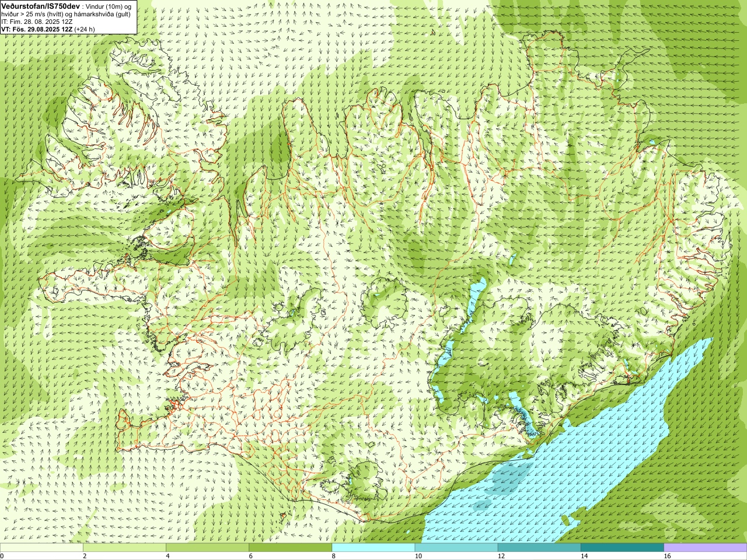
Task: Click the legend scale label "14"
Action: (584, 556)
